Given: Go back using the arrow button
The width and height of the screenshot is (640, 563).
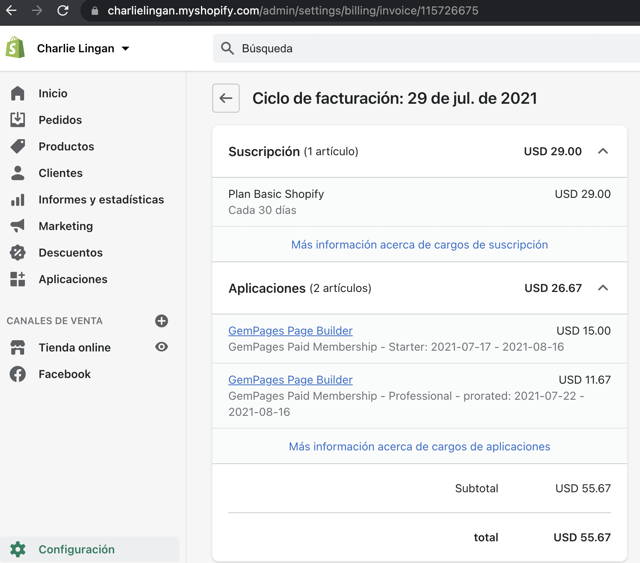Looking at the screenshot, I should [x=226, y=98].
